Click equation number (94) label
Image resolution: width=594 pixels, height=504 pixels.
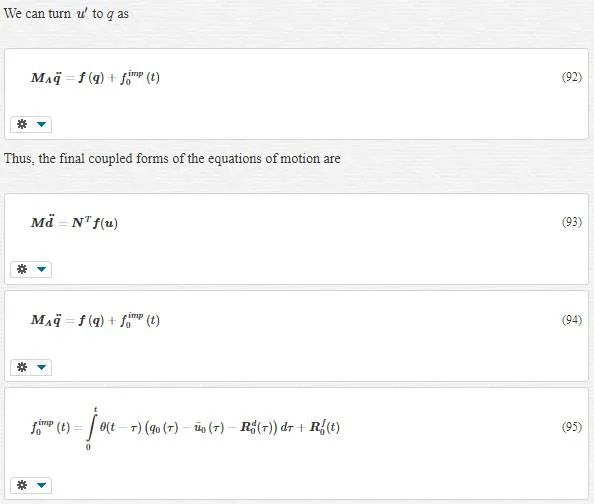pos(572,320)
